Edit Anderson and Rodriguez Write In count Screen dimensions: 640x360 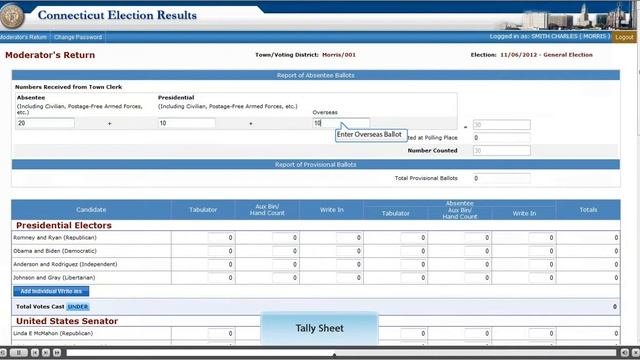click(349, 264)
